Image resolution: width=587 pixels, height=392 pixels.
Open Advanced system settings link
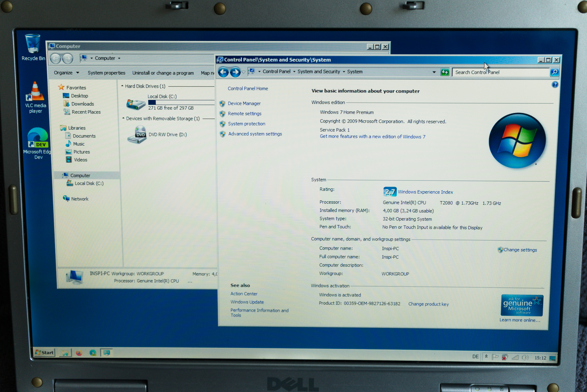255,134
